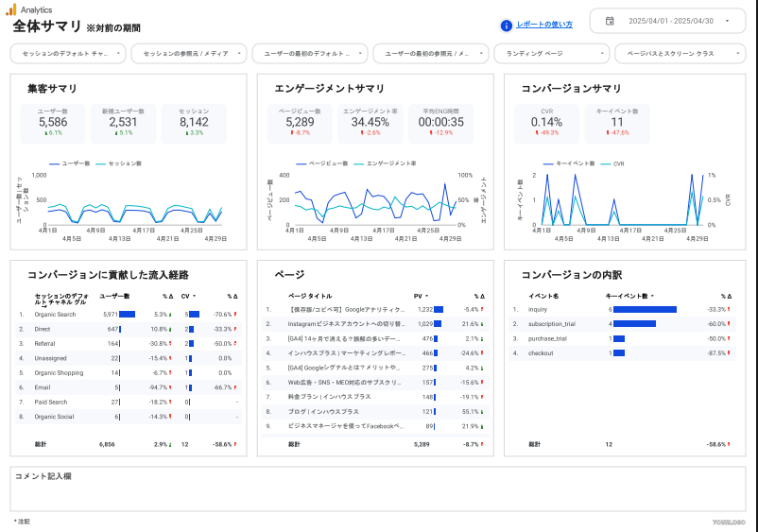The image size is (758, 532).
Task: Click the ユーザー数 5,586 scorecard
Action: (53, 124)
